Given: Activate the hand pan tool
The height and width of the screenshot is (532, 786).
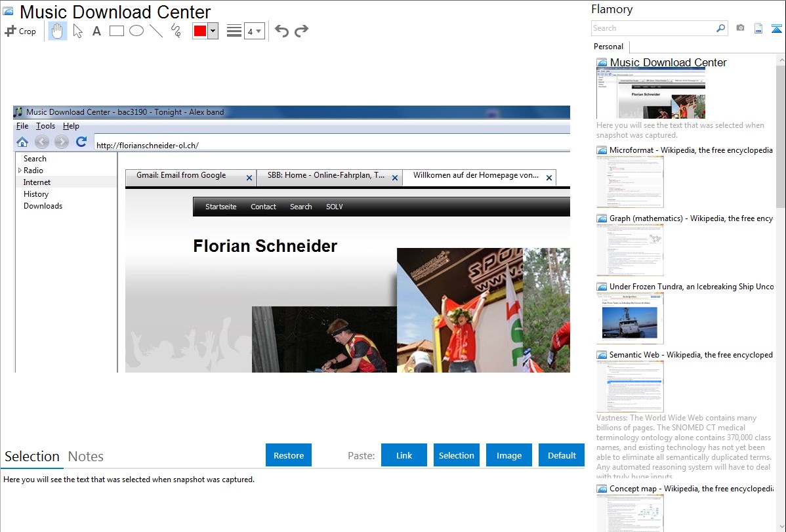Looking at the screenshot, I should pyautogui.click(x=58, y=31).
